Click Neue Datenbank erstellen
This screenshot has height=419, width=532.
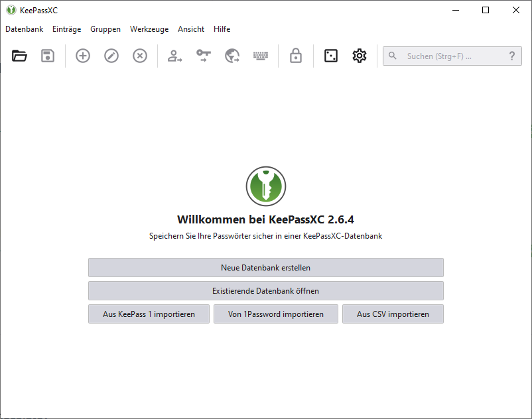point(265,267)
